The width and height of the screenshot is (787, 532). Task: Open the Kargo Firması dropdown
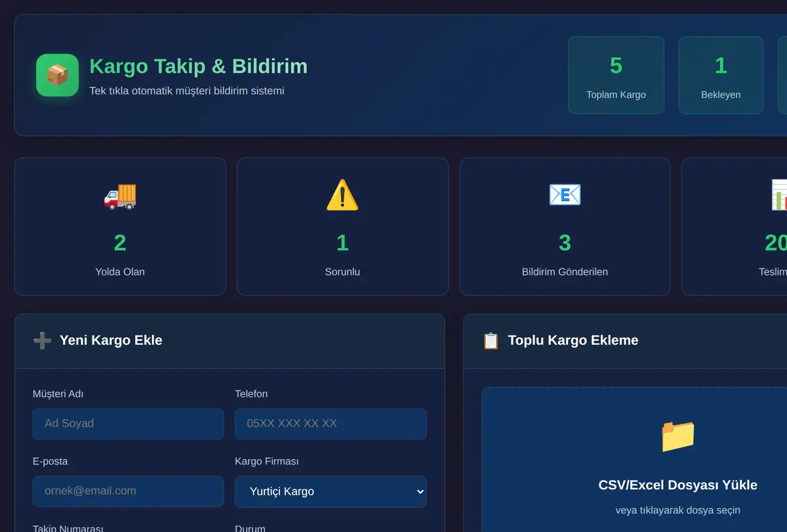pyautogui.click(x=331, y=491)
